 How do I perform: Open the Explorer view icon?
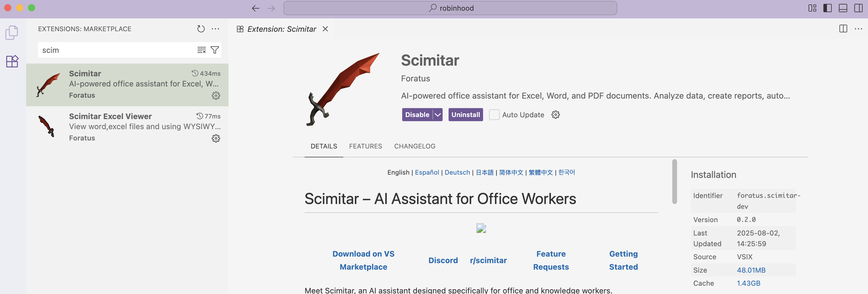[12, 33]
